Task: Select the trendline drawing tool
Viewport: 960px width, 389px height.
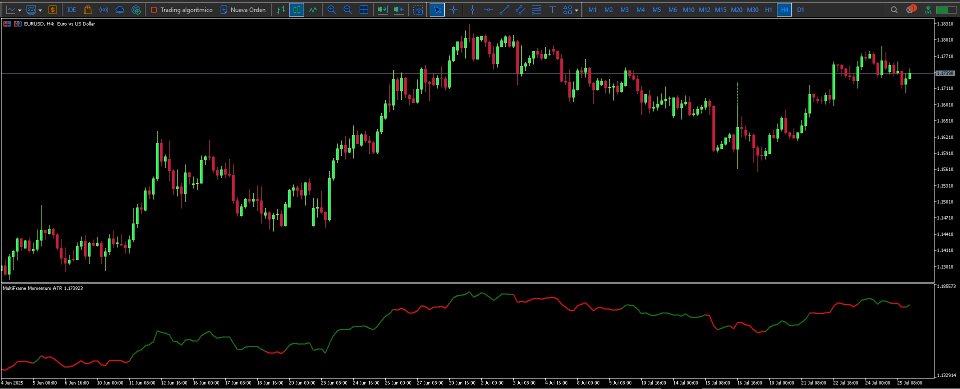Action: pos(503,10)
